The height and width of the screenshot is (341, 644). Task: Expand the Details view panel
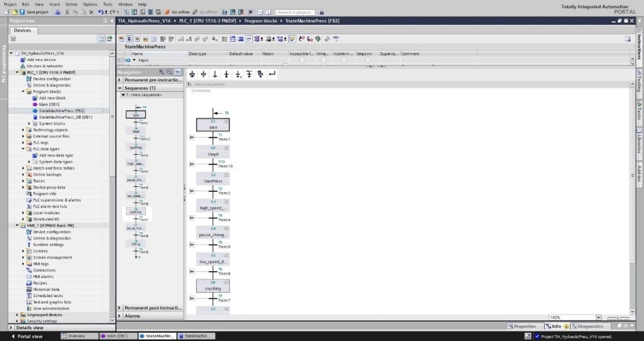(x=12, y=328)
